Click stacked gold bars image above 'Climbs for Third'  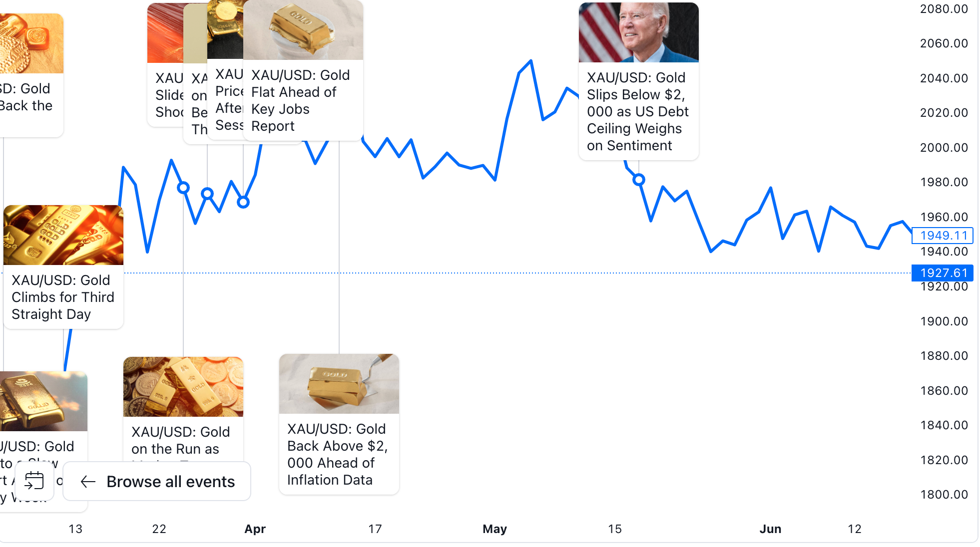click(x=63, y=235)
